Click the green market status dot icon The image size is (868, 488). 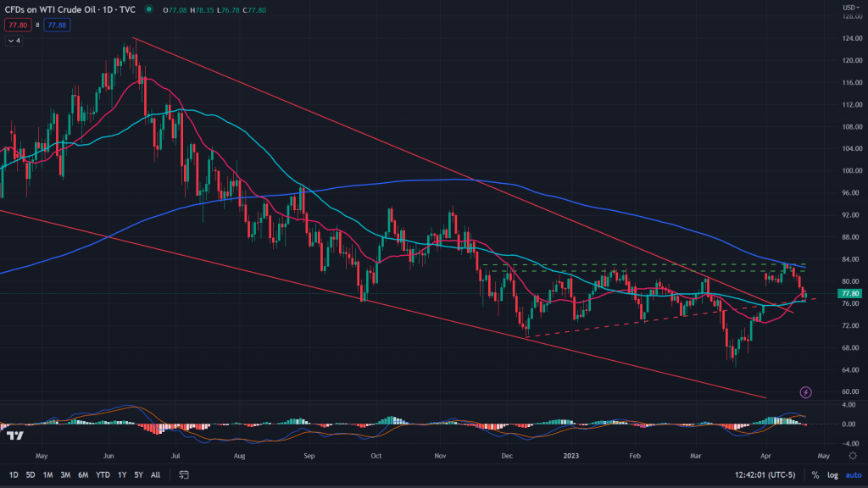149,10
